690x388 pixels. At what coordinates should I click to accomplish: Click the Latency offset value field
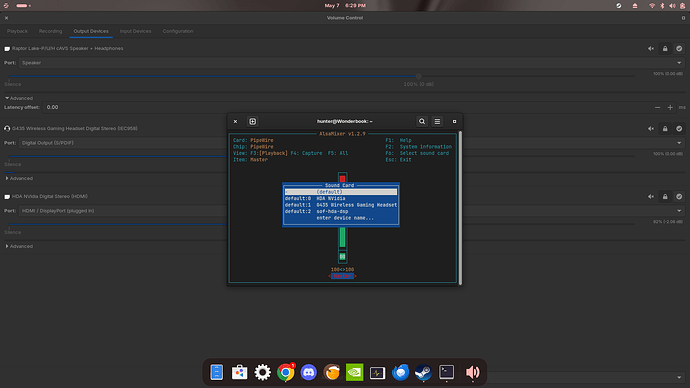(x=346, y=107)
